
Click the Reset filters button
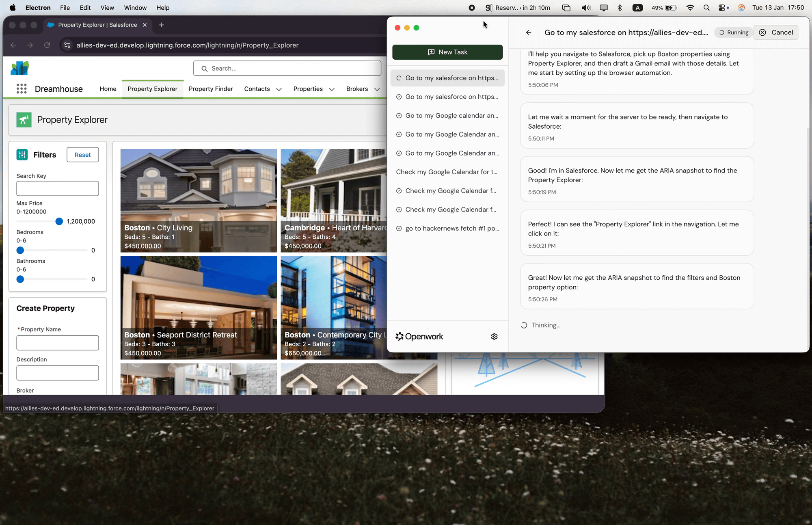tap(82, 155)
